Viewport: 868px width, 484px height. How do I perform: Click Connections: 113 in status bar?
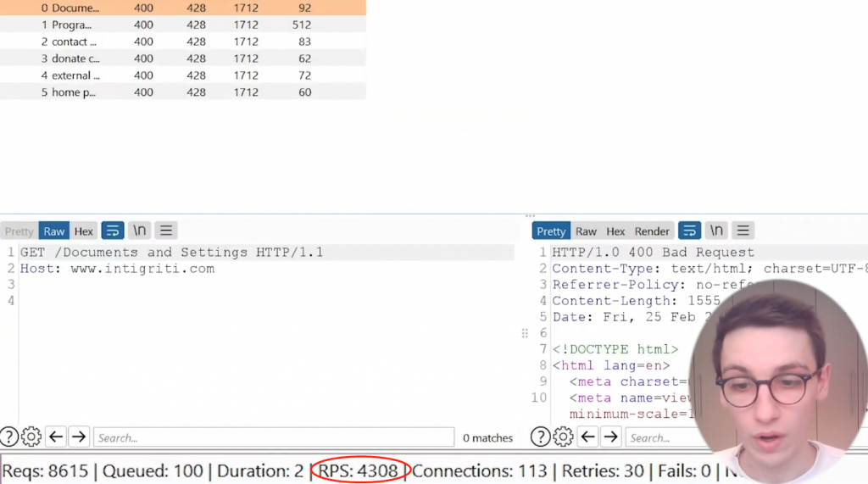[480, 471]
